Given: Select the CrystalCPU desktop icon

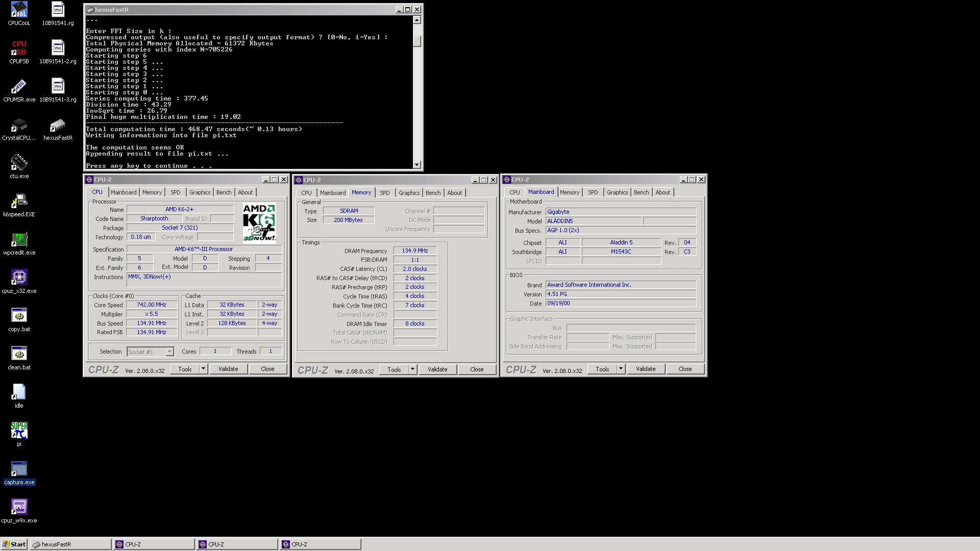Looking at the screenshot, I should tap(19, 124).
